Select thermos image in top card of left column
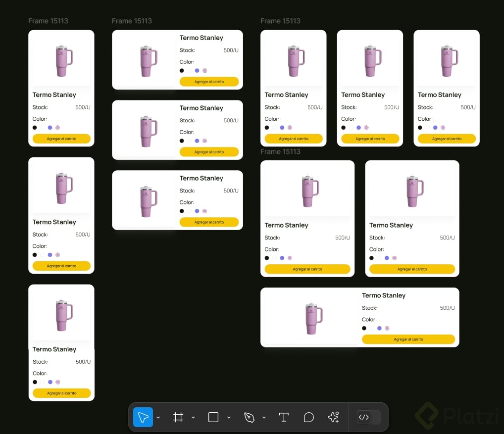Image resolution: width=504 pixels, height=434 pixels. [64, 61]
